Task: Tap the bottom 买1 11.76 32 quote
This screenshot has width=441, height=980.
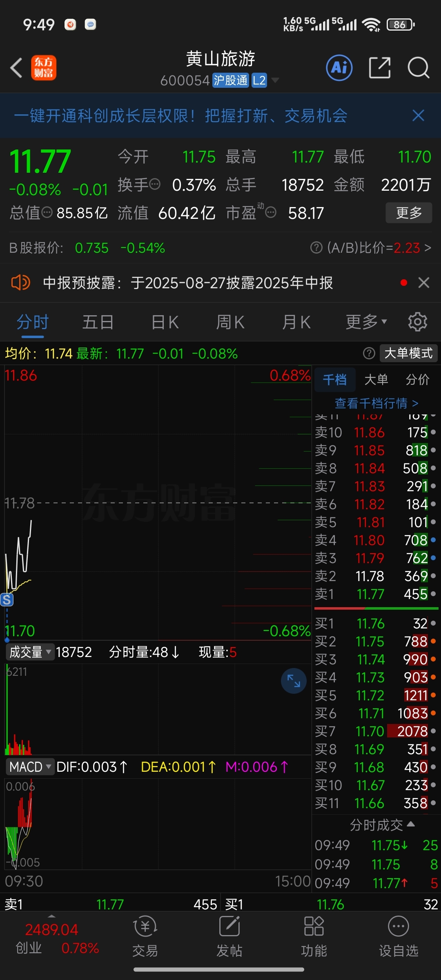Action: [x=331, y=904]
